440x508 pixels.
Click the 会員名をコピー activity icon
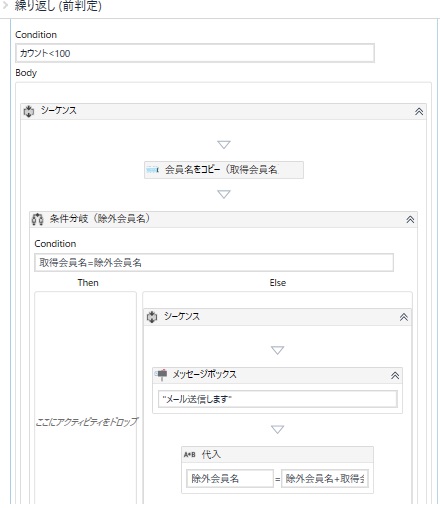pos(152,170)
